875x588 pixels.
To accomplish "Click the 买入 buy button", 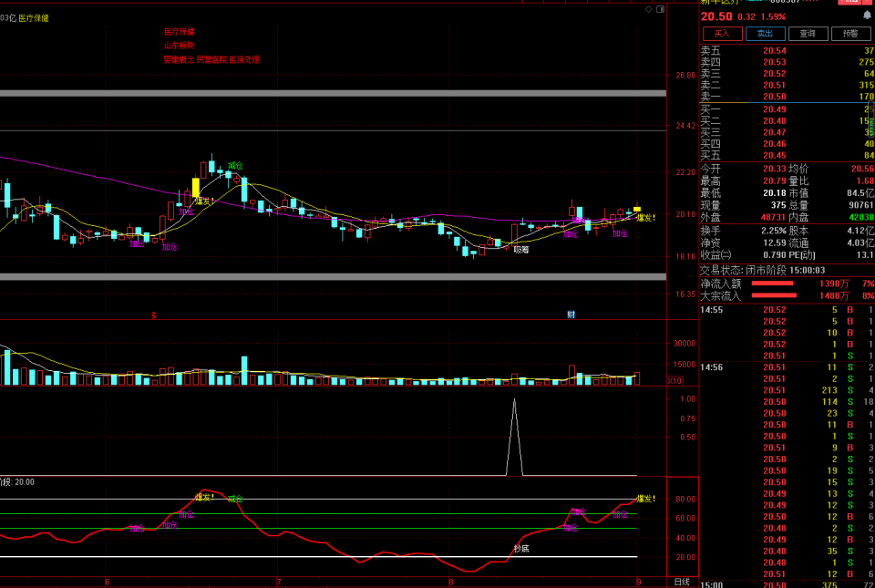I will [723, 34].
